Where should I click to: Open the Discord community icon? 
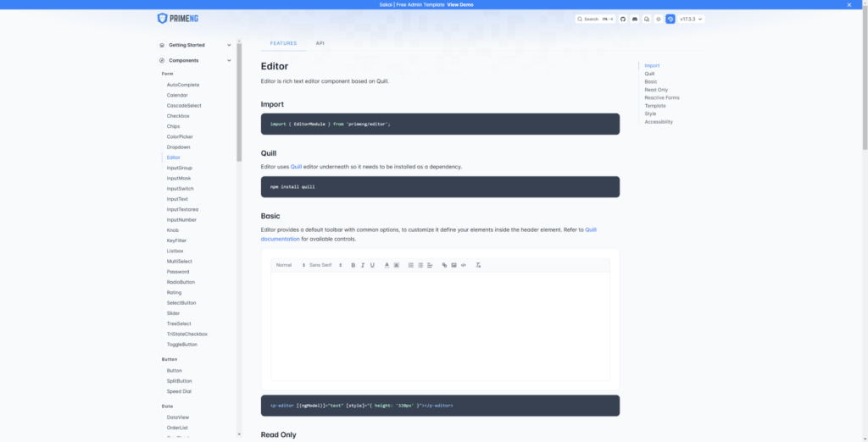pyautogui.click(x=635, y=19)
